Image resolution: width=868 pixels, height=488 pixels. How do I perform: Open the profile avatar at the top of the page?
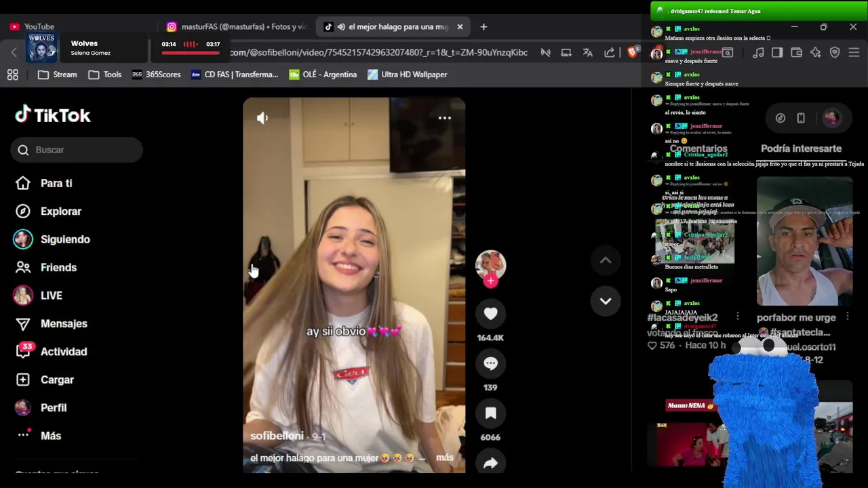831,118
